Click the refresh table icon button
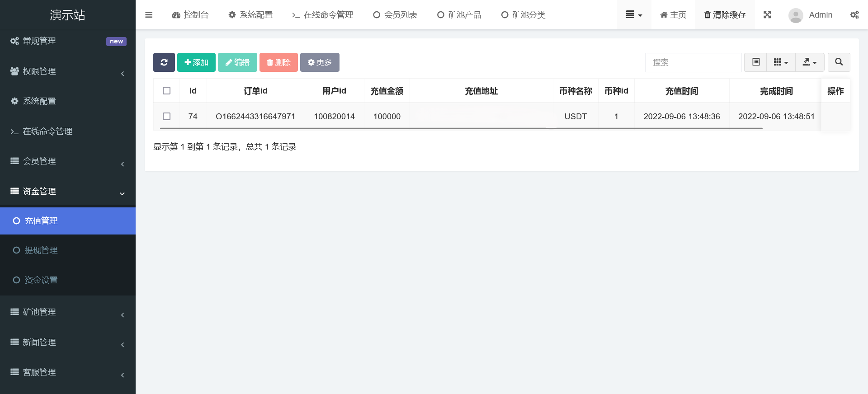868x394 pixels. tap(164, 62)
